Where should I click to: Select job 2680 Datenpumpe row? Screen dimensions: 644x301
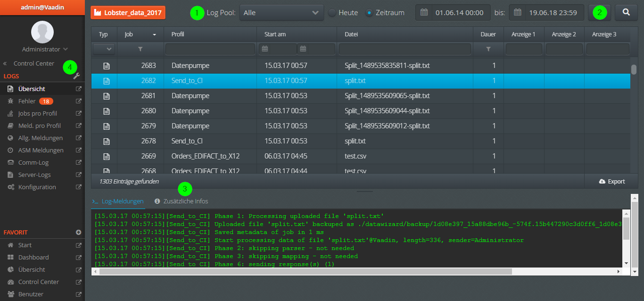pyautogui.click(x=361, y=111)
